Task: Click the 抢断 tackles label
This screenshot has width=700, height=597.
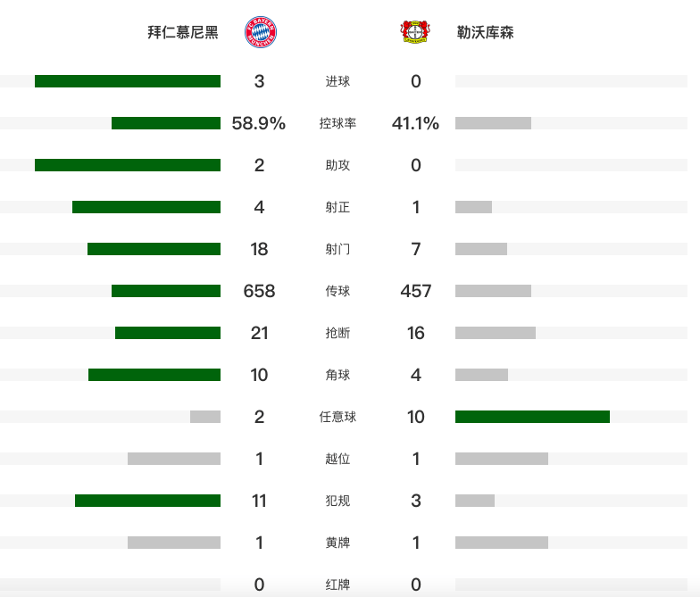Action: pyautogui.click(x=337, y=333)
